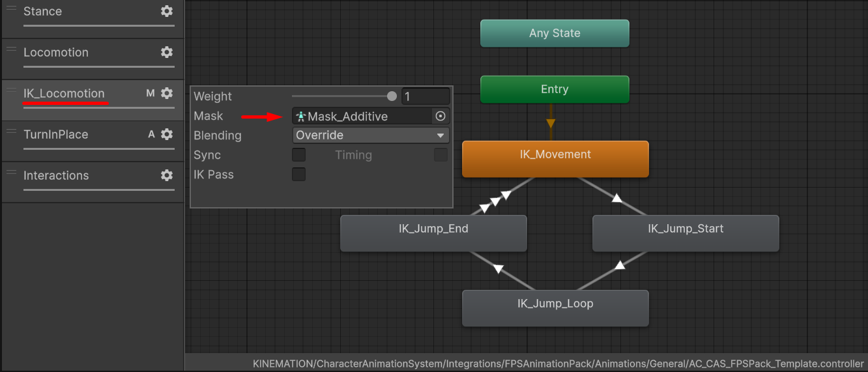This screenshot has height=372, width=868.
Task: Grab the Interactions layer drag handle
Action: click(11, 173)
